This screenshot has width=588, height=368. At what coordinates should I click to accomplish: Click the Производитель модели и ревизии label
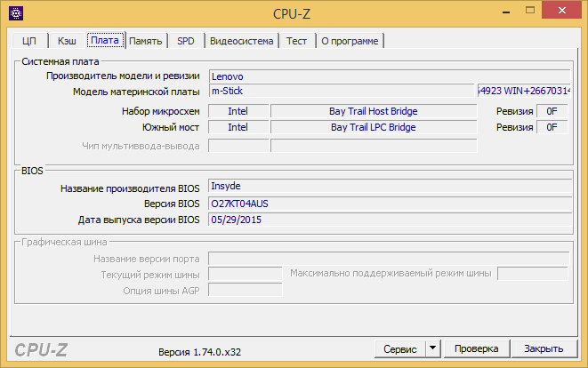[123, 76]
